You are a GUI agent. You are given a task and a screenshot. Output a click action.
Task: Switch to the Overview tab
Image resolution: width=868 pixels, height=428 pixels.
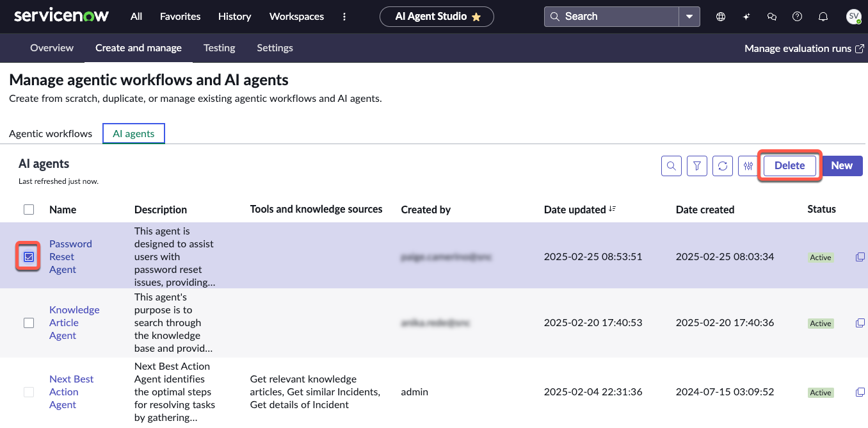coord(52,48)
